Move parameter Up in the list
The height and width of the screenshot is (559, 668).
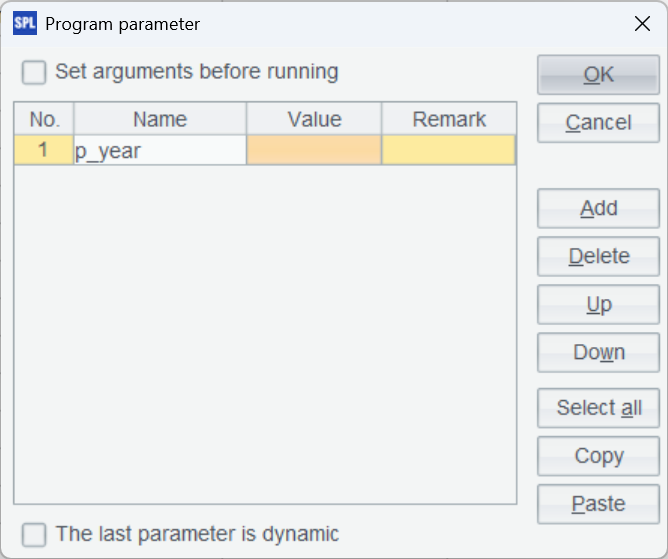[x=598, y=305]
